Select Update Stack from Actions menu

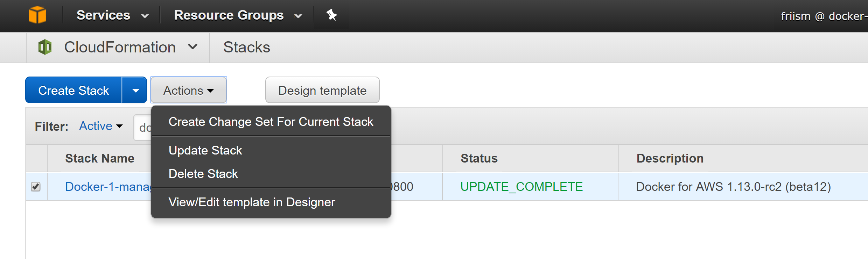[x=205, y=150]
